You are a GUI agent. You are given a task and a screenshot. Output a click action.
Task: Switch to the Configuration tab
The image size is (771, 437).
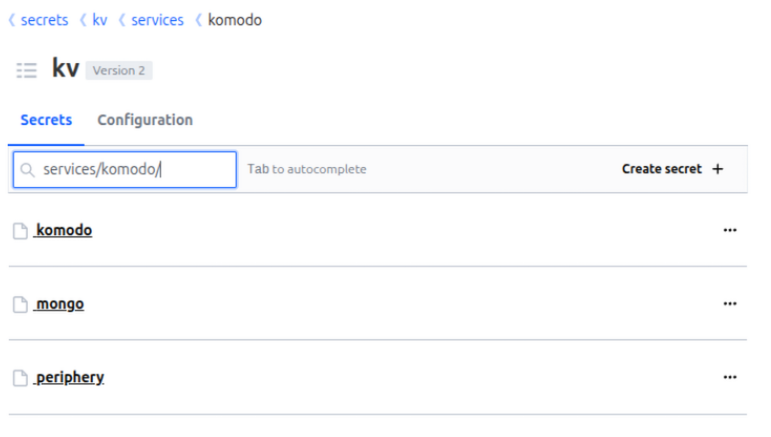pyautogui.click(x=145, y=120)
